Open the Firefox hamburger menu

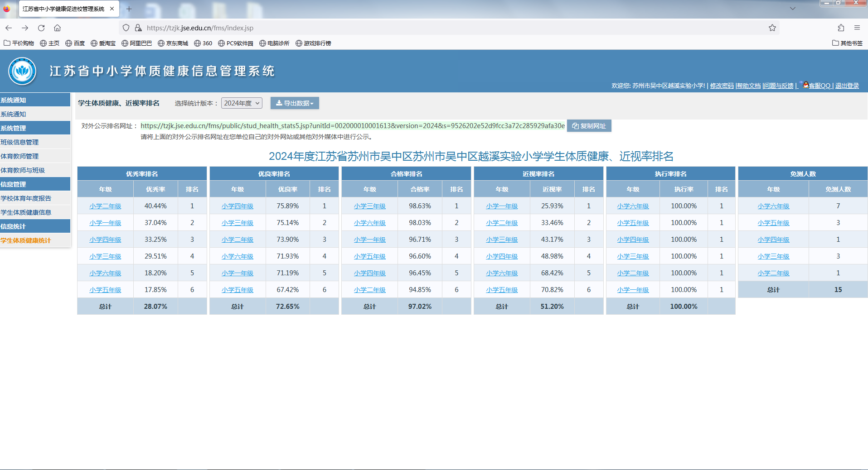click(857, 28)
